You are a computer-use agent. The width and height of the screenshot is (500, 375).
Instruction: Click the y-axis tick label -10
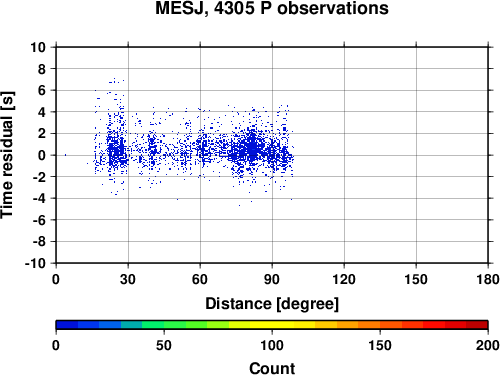tap(35, 264)
